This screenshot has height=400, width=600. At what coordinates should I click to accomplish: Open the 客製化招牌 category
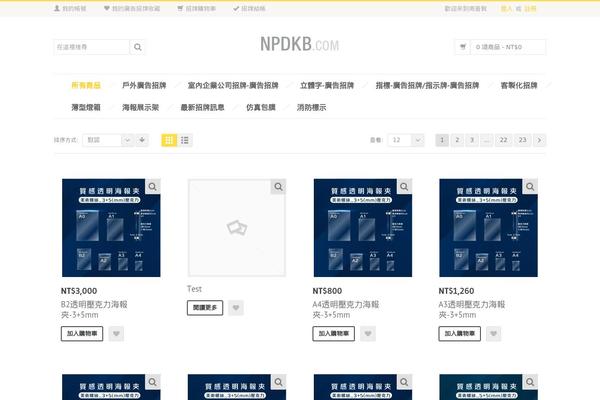(519, 85)
